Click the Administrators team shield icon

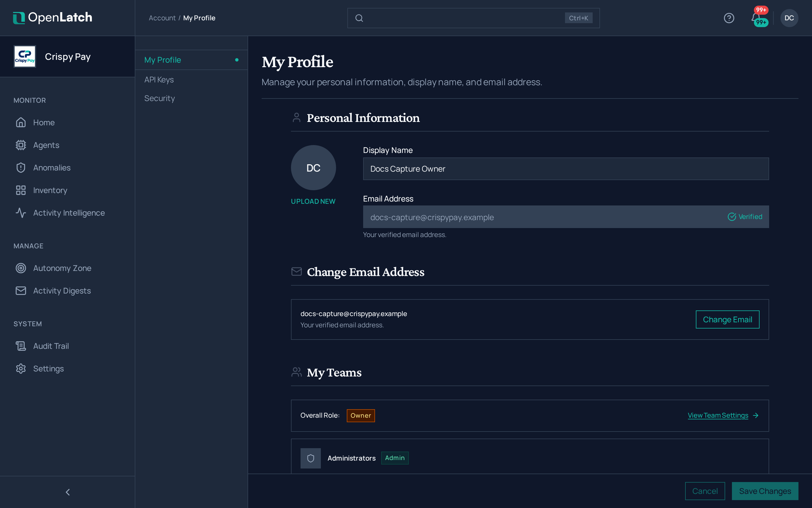coord(310,458)
